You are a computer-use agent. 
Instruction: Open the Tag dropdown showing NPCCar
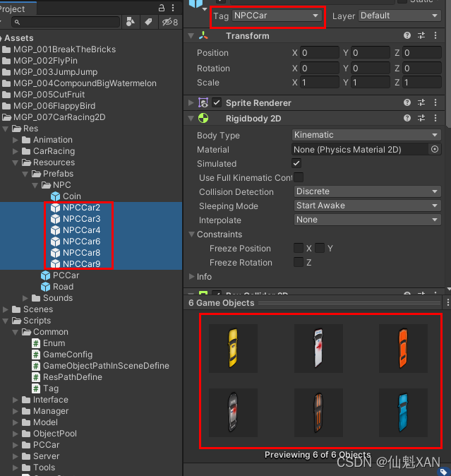tap(277, 16)
